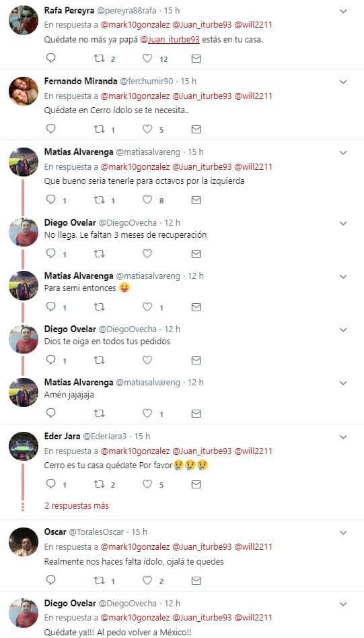Reply to Rafa Pereyra's tweet
Image resolution: width=364 pixels, height=638 pixels.
tap(50, 58)
